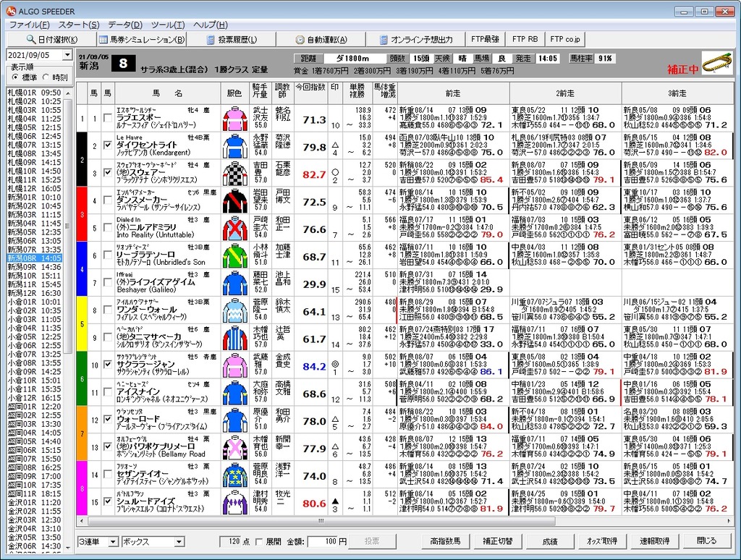Select race 新潟09R 14:36 in list
741x560 pixels.
point(35,267)
